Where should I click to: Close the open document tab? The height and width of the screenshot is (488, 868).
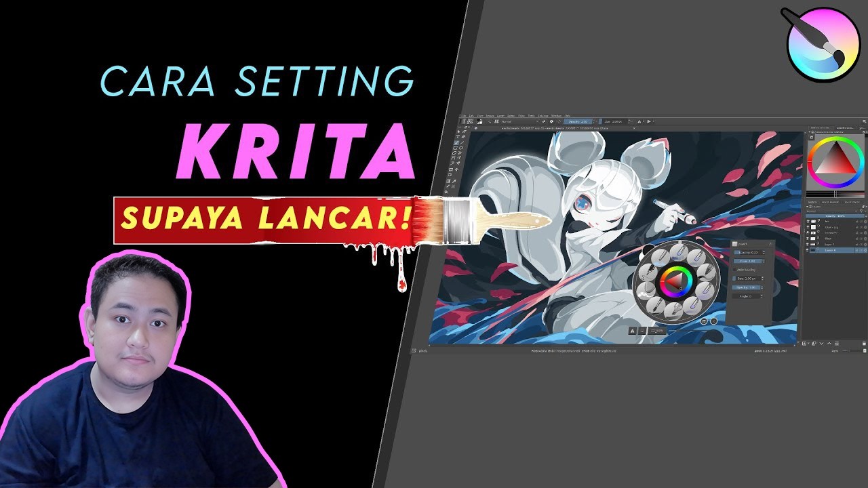634,128
